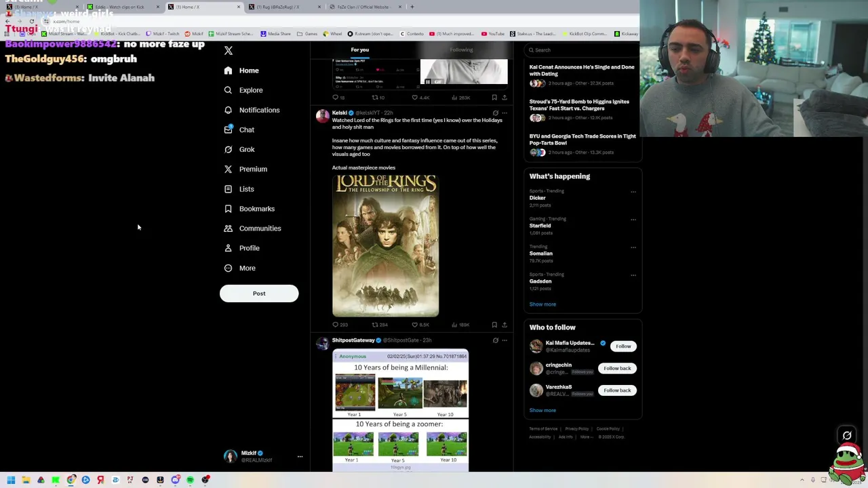Bookmark Kelski's Lord of the Rings post
This screenshot has width=868, height=488.
[494, 325]
